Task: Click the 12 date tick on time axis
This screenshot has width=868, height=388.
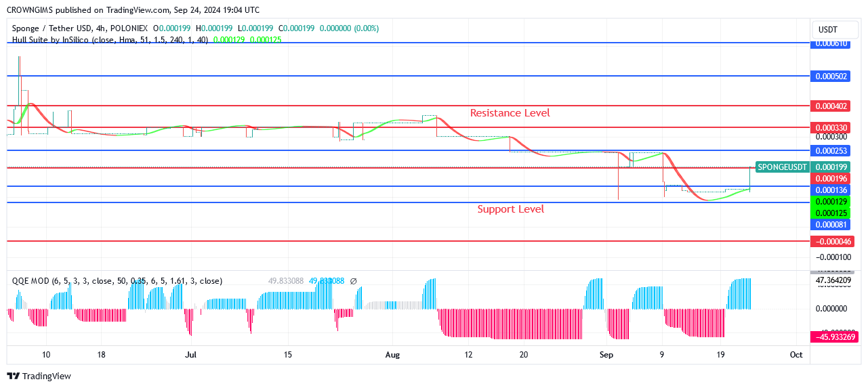Action: 468,354
